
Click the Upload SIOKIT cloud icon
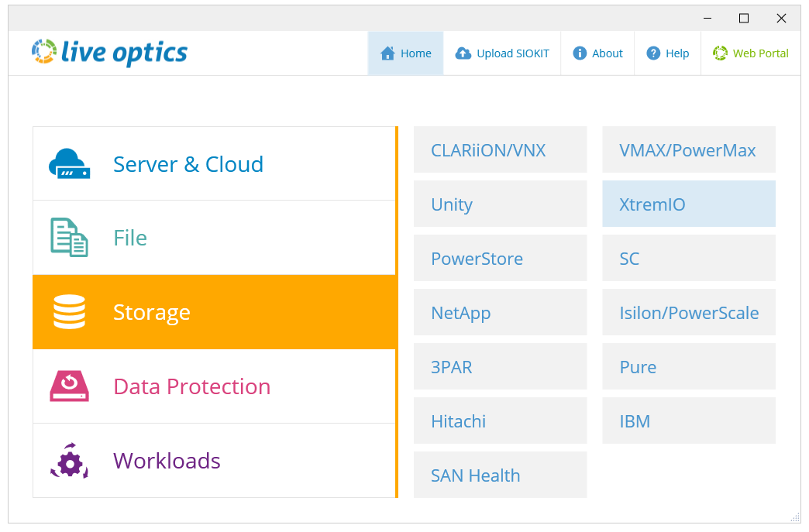click(x=463, y=53)
